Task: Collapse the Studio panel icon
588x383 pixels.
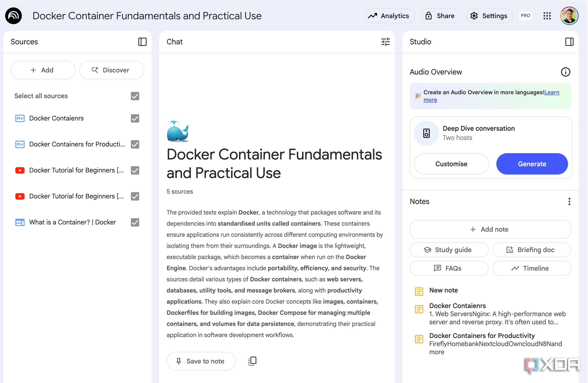Action: tap(569, 42)
